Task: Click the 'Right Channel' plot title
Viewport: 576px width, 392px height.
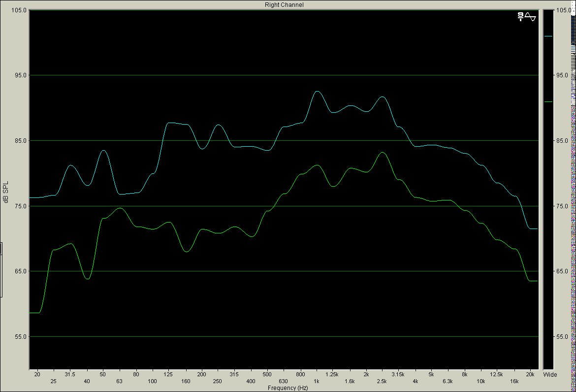Action: (284, 5)
